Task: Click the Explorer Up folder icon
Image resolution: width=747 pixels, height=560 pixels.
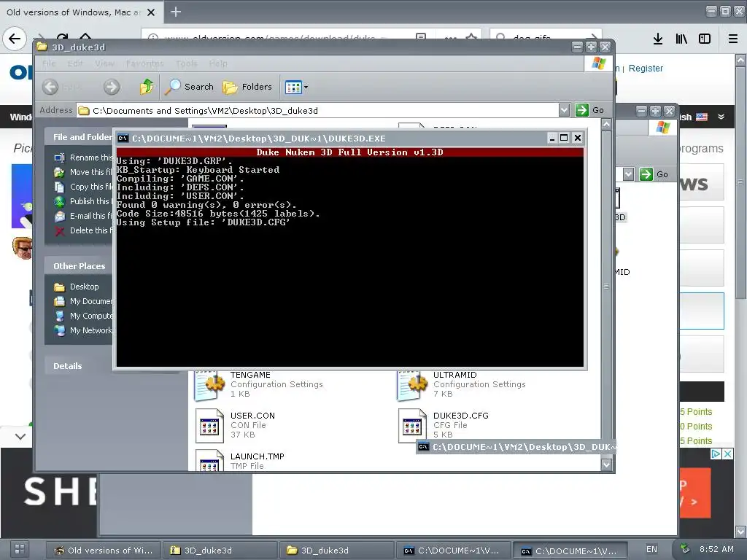Action: (x=146, y=87)
